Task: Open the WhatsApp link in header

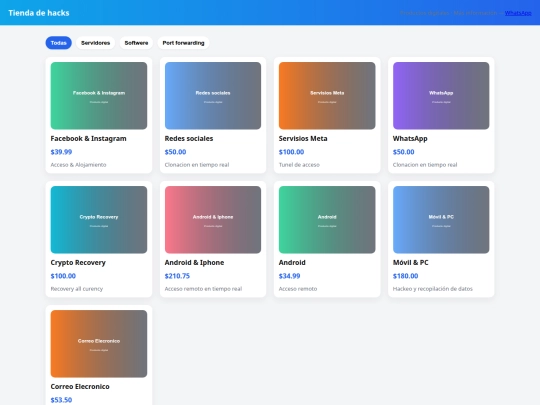Action: point(518,13)
